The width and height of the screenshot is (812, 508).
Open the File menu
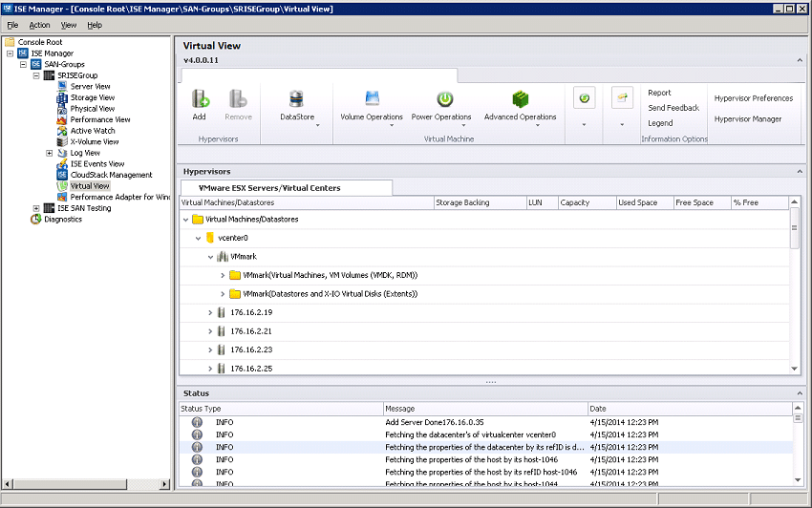(12, 25)
